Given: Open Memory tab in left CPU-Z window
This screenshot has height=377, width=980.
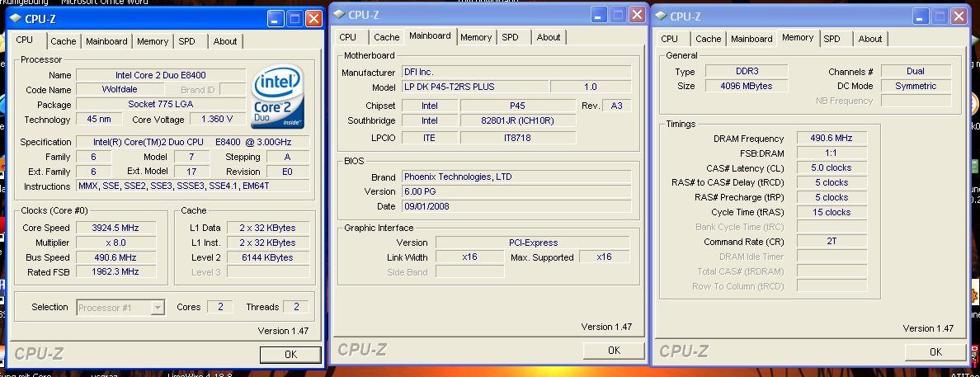Looking at the screenshot, I should (153, 41).
